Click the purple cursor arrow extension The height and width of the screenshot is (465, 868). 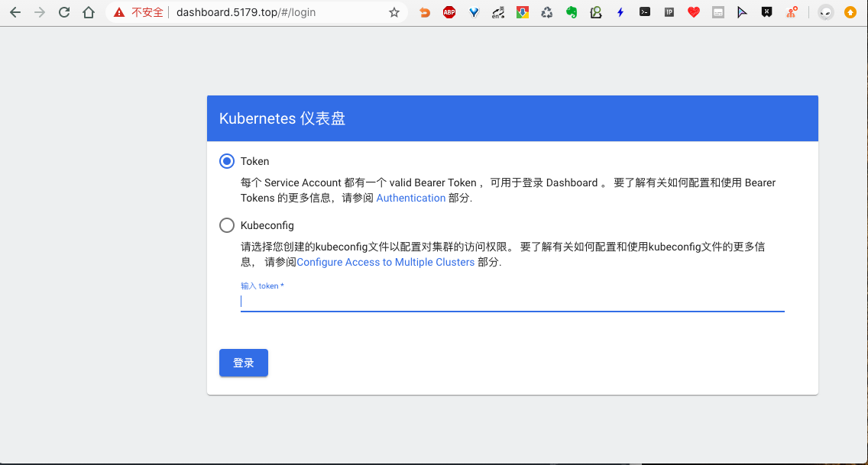(x=743, y=12)
